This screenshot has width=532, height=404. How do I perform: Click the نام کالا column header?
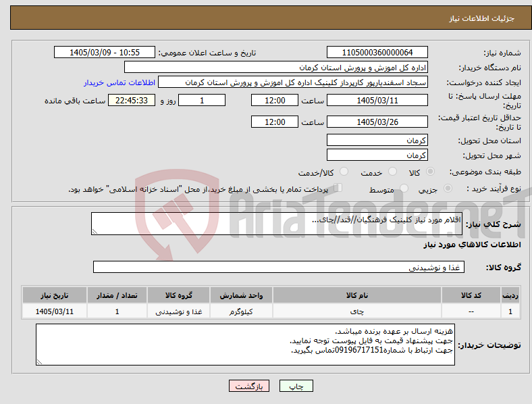[357, 295]
